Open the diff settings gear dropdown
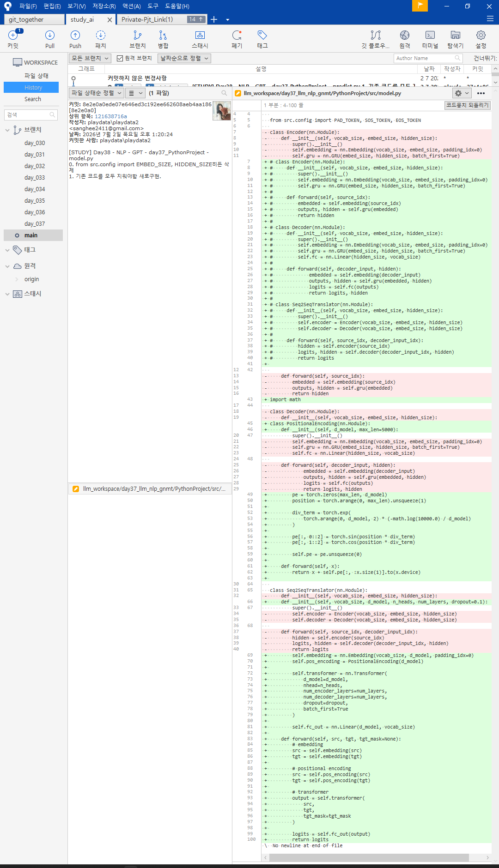499x868 pixels. click(x=462, y=93)
